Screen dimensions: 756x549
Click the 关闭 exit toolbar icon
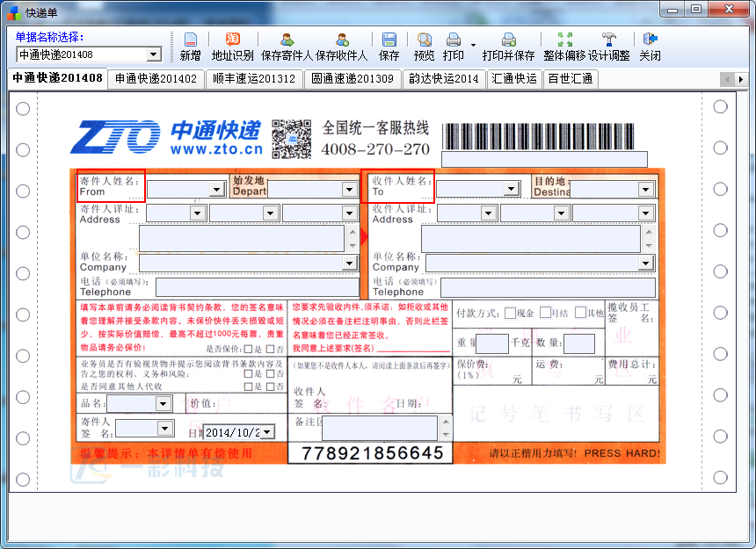[650, 47]
